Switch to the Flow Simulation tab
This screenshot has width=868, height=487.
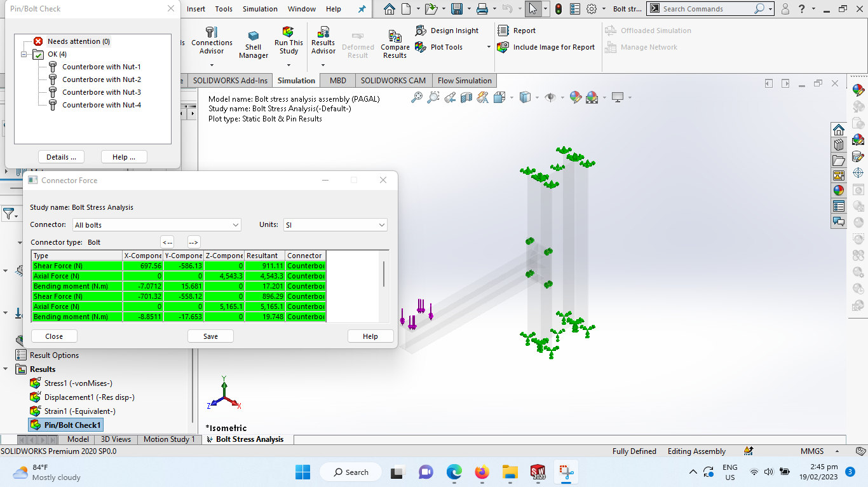click(x=465, y=81)
